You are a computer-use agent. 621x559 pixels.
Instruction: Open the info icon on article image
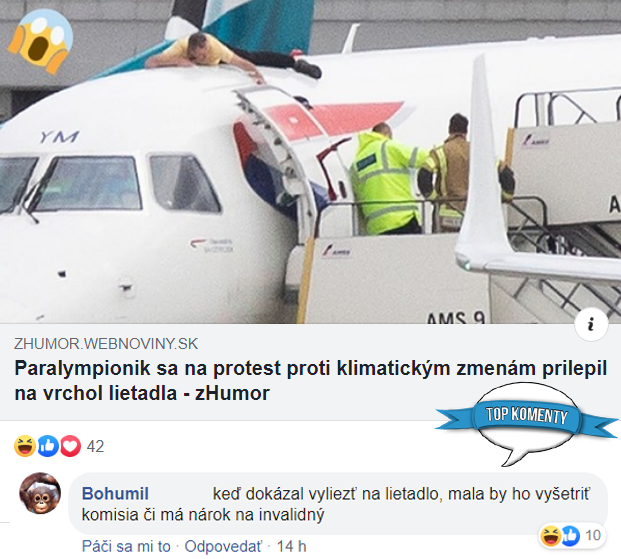tap(591, 324)
